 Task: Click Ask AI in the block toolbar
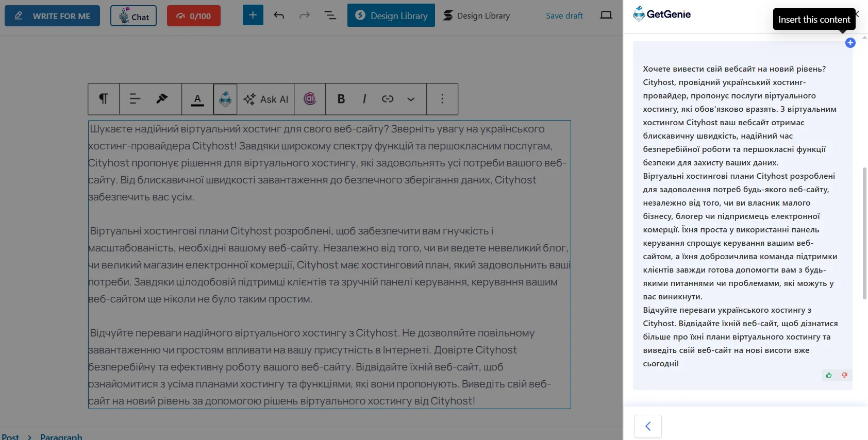point(266,99)
